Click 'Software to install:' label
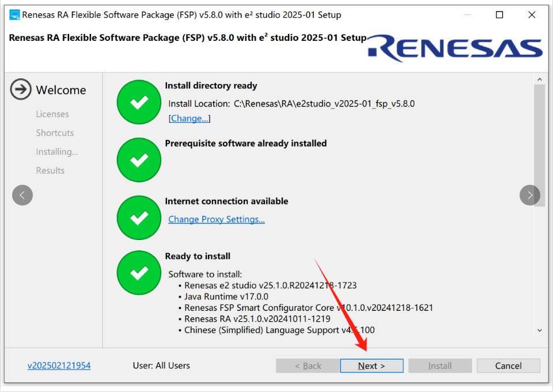This screenshot has height=392, width=553. (205, 274)
